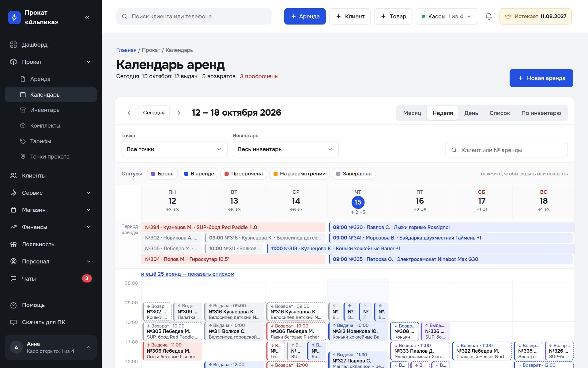Open rental №320 Павлов С. bar
588x368 pixels.
tap(452, 228)
